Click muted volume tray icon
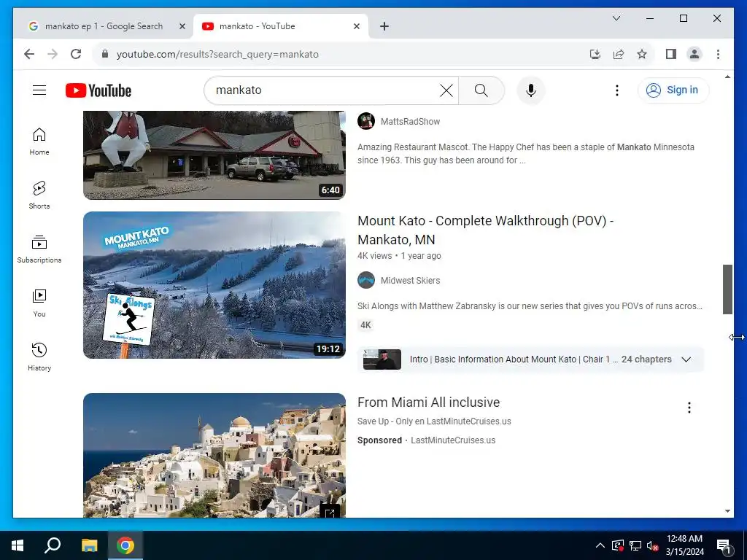747x560 pixels. 652,545
